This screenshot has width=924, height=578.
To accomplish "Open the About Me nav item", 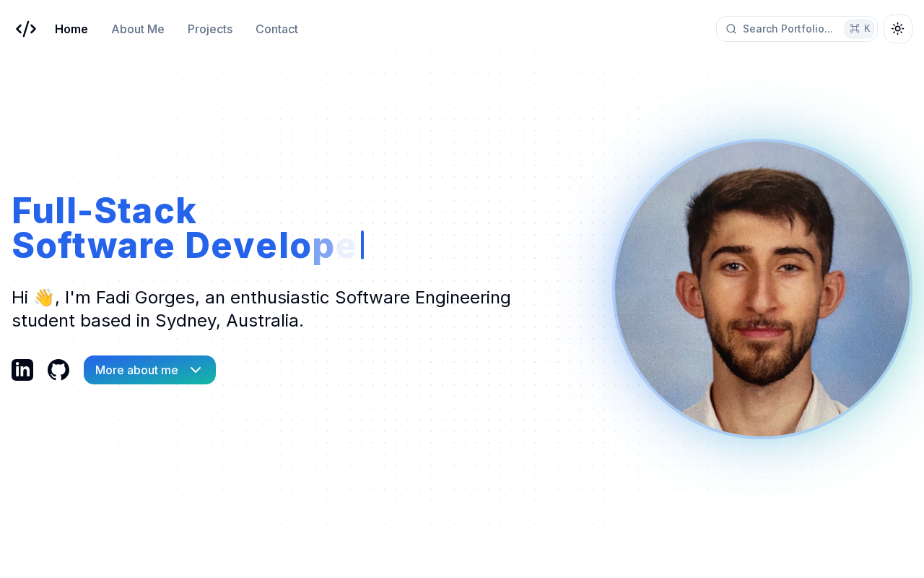I will click(138, 29).
